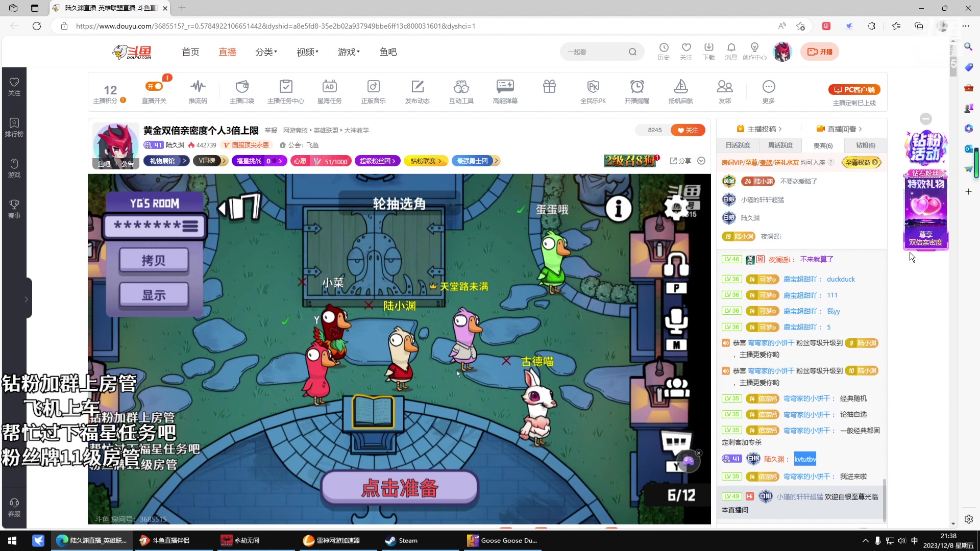
Task: Open 星海任务 AD tasks
Action: click(330, 92)
